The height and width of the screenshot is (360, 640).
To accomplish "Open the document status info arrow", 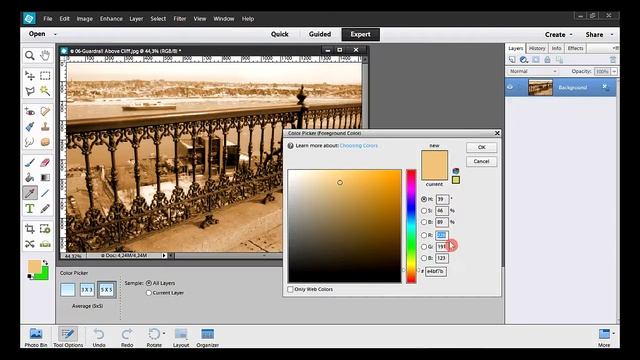I will [164, 256].
